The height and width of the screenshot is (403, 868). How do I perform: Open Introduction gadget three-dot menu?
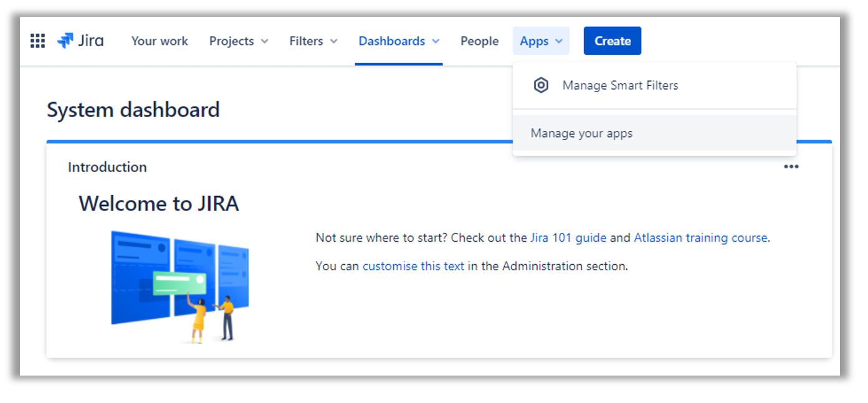pos(791,167)
